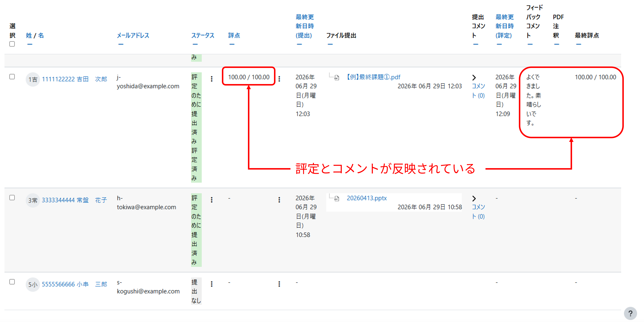The image size is (644, 322).
Task: Download 【例】最終課題①.pdf file
Action: click(374, 77)
